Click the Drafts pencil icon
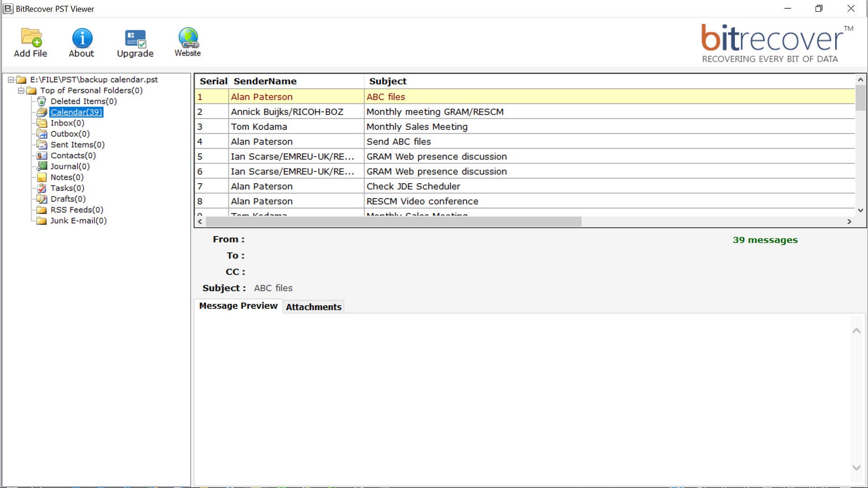This screenshot has height=488, width=868. pos(42,199)
